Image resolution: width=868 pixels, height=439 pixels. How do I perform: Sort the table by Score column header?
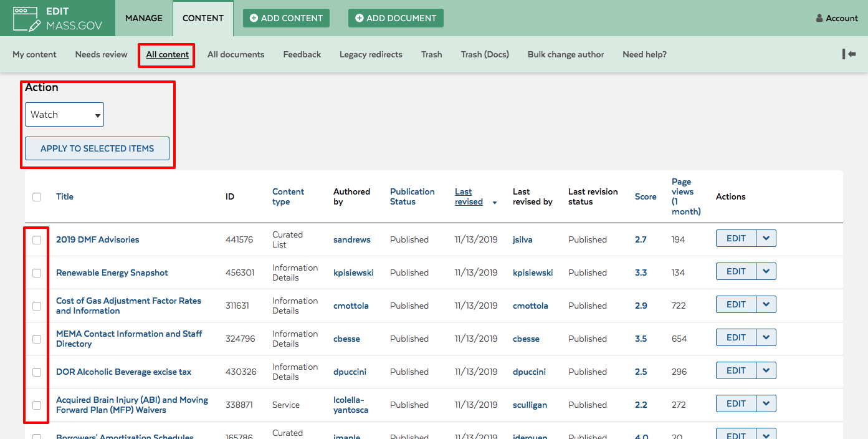coord(645,197)
